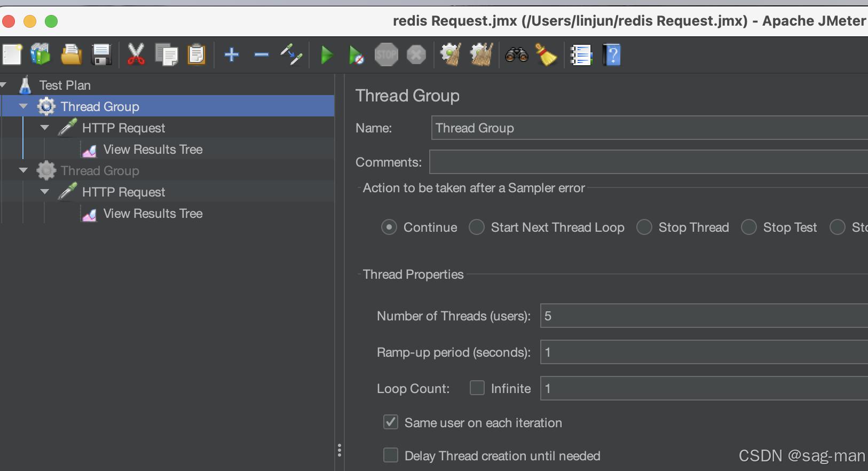Screen dimensions: 868x471
Task: Open Help with question mark icon
Action: (612, 54)
